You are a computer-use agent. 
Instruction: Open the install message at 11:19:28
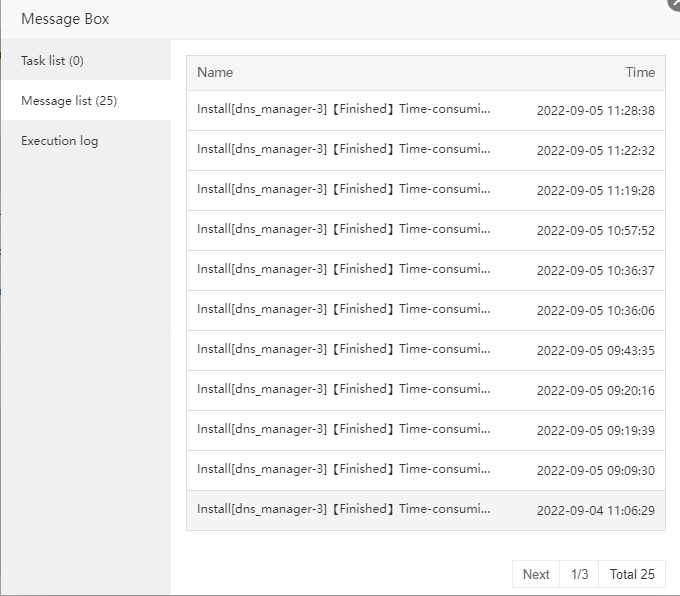coord(344,190)
